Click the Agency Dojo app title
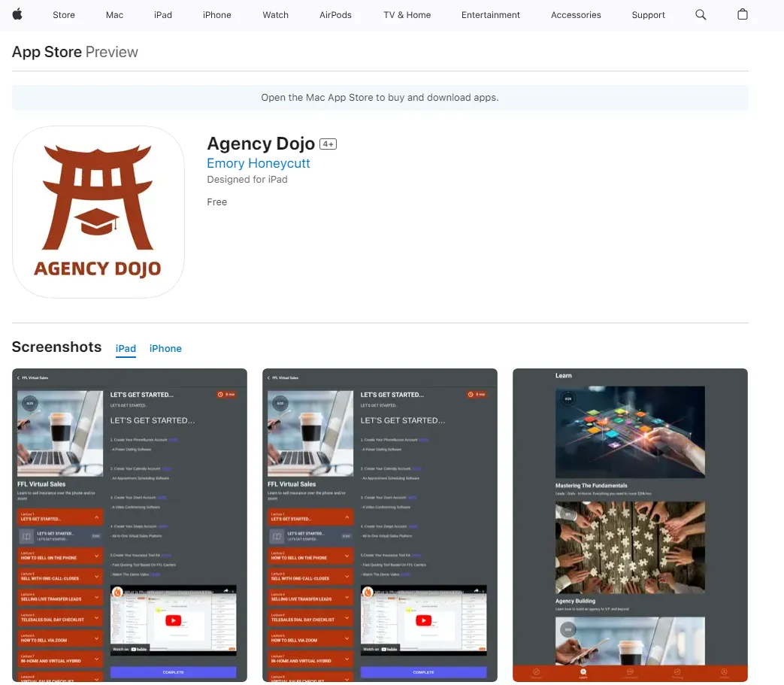The image size is (784, 685). click(261, 144)
